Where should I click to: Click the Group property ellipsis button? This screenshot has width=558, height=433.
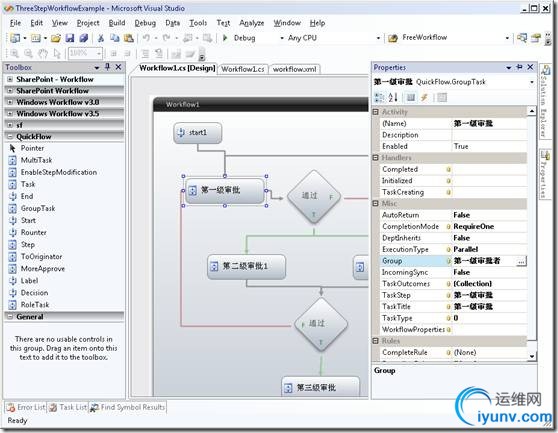[x=521, y=262]
